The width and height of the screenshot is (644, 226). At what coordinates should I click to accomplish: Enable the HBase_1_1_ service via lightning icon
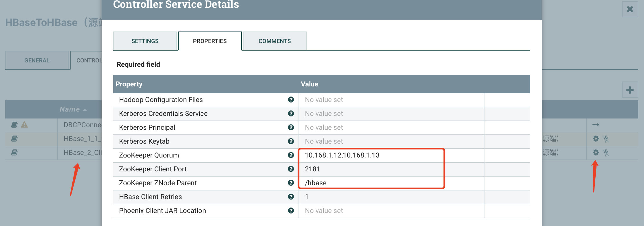pyautogui.click(x=606, y=139)
